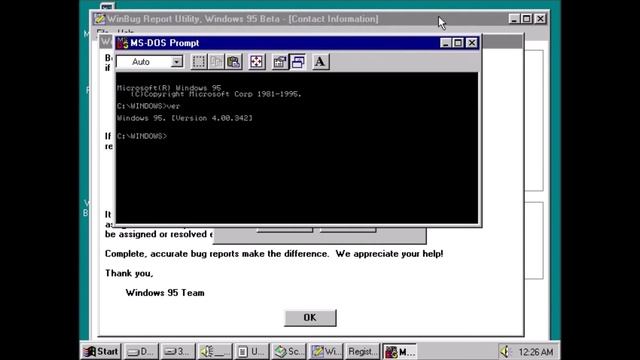Close the WinBug Report Utility window
This screenshot has width=640, height=360.
tap(540, 19)
